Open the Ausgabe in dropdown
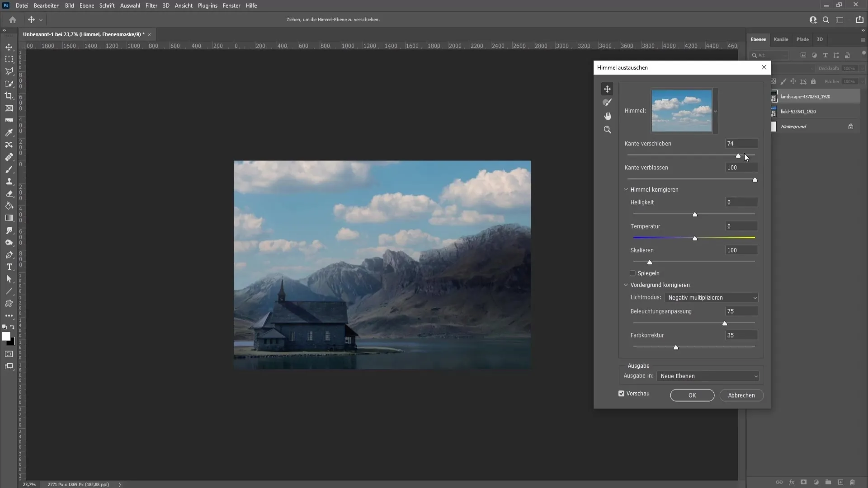The image size is (868, 488). click(708, 376)
